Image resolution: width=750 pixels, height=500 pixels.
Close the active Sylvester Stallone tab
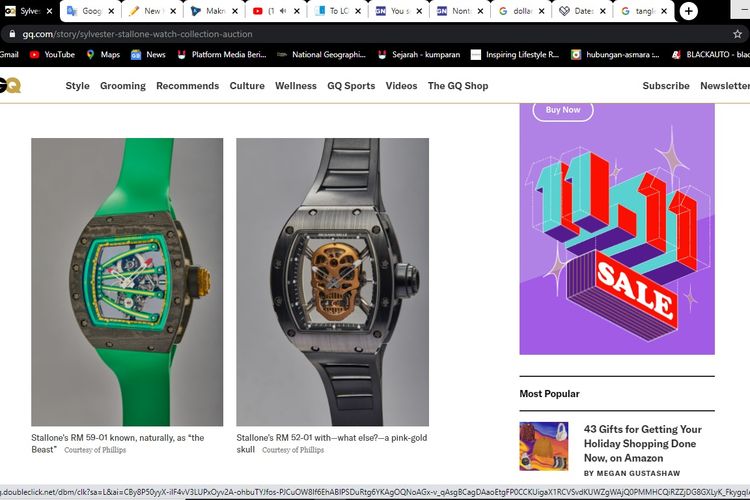pyautogui.click(x=51, y=12)
